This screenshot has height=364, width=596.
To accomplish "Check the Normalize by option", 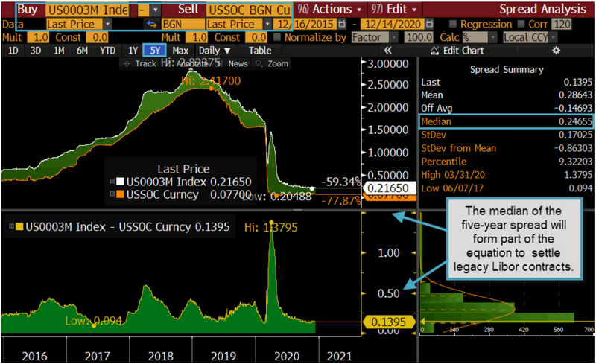I will [x=278, y=37].
